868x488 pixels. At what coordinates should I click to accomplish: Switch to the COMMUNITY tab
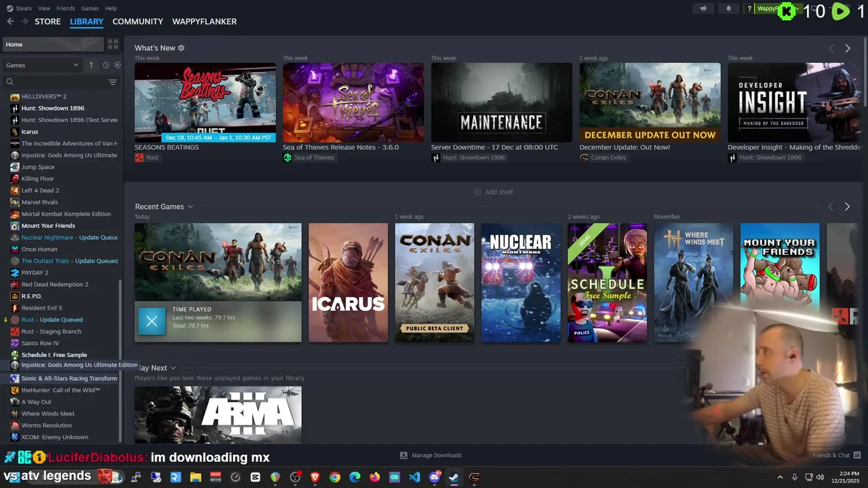(x=138, y=22)
